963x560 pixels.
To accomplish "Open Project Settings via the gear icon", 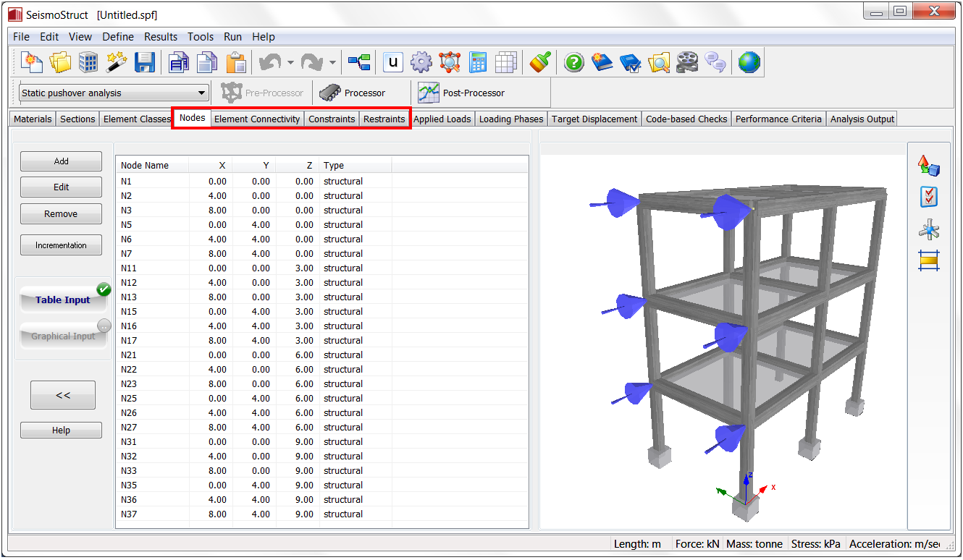I will click(421, 62).
